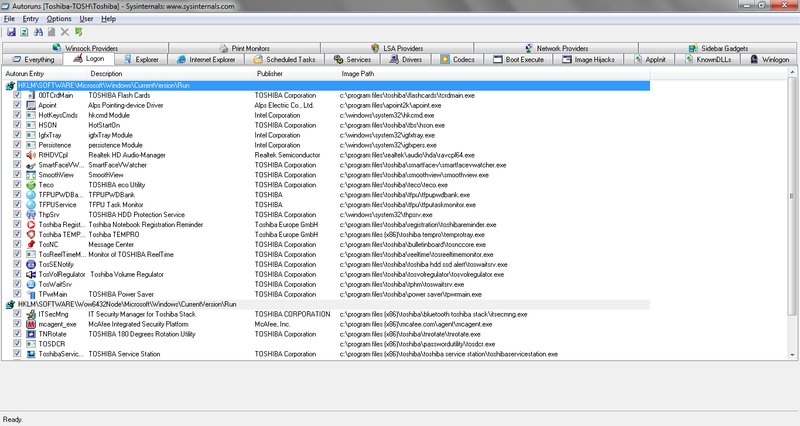Uncheck the 00TCrdMain autorun entry
The image size is (800, 426).
(x=17, y=95)
